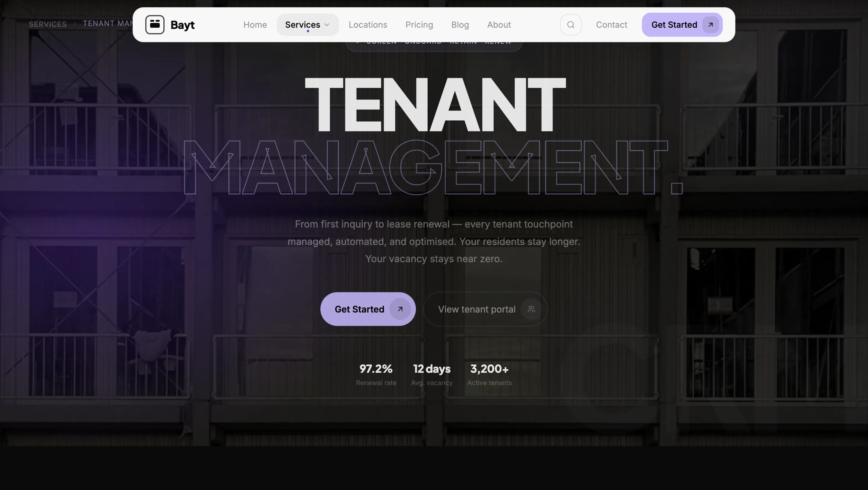Click the Bayt logo icon
The image size is (868, 490).
click(x=155, y=24)
